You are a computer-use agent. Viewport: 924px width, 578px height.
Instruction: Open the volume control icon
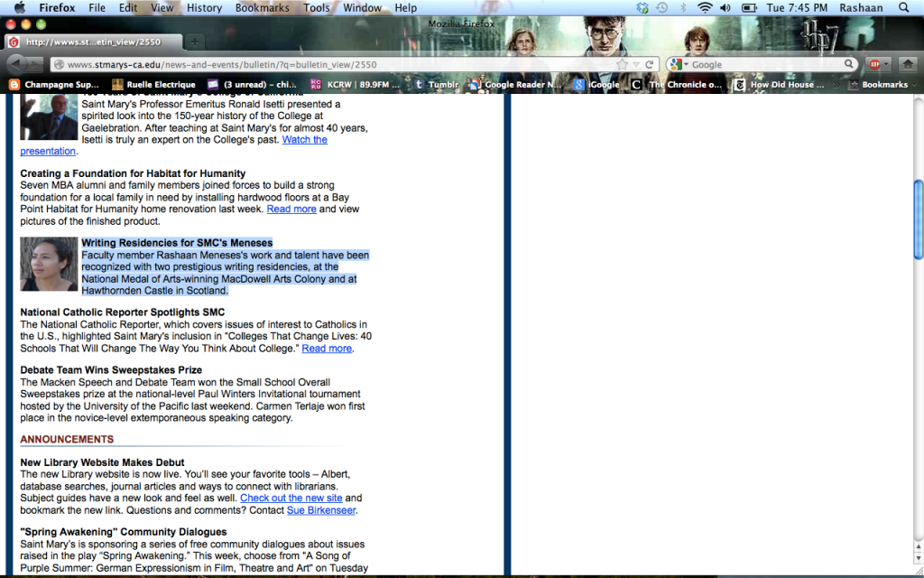[x=727, y=7]
